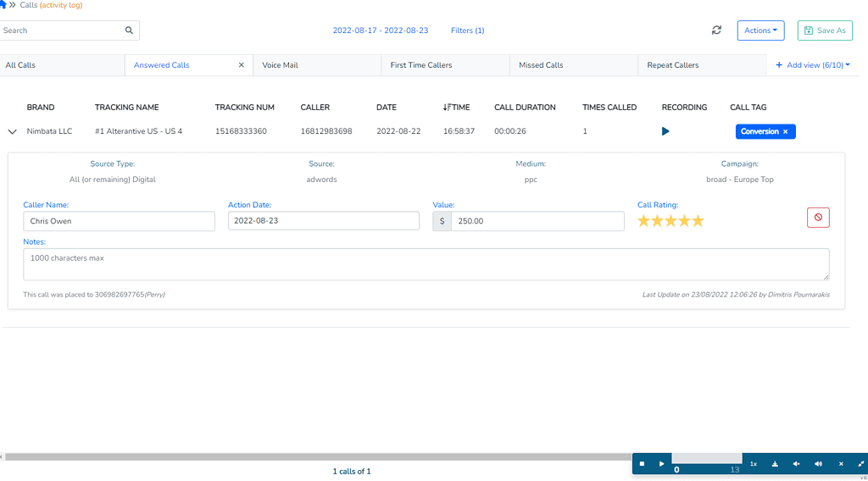Set call rating to five stars
This screenshot has height=481, width=868.
click(698, 221)
